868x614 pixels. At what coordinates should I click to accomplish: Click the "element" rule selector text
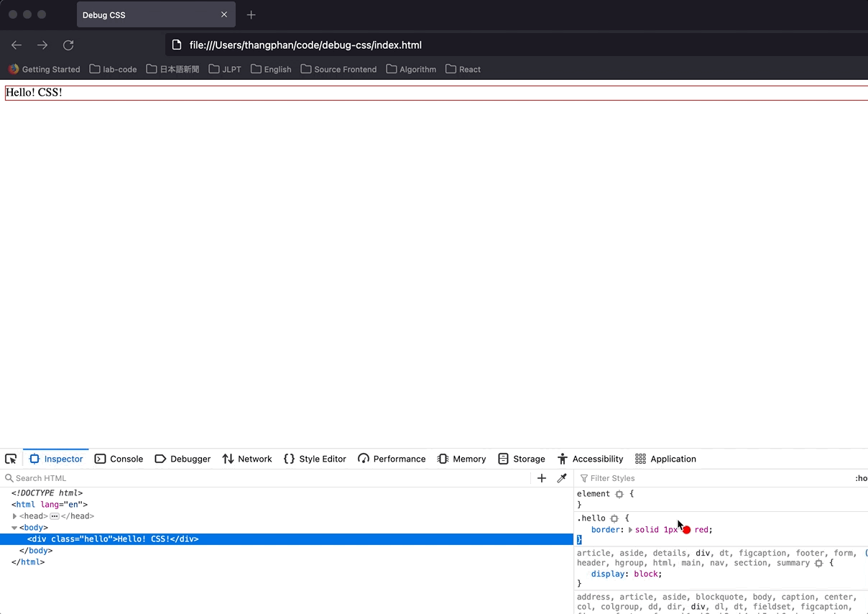tap(594, 494)
